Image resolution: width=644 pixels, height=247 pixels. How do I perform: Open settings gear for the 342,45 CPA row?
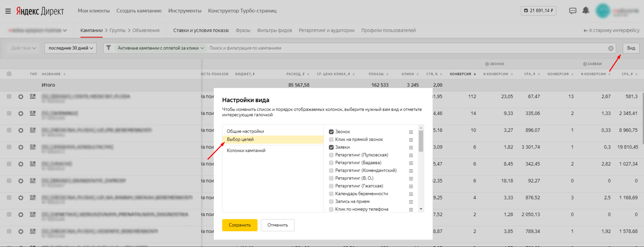(x=21, y=164)
